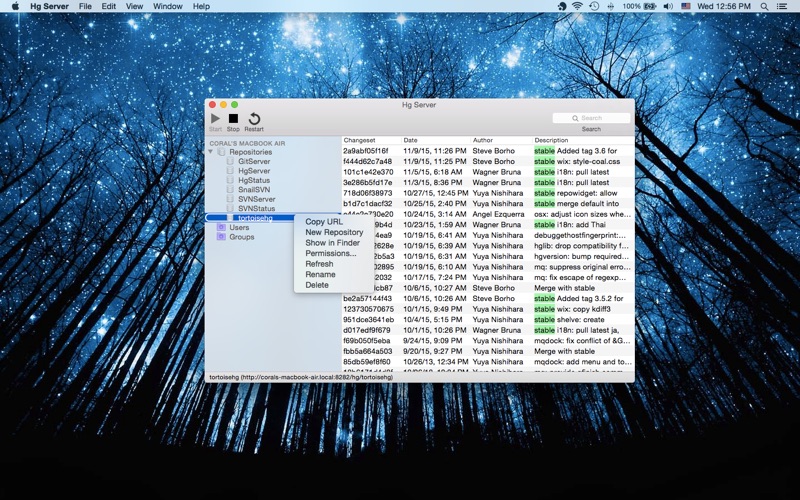Choose Delete from context menu
Viewport: 800px width, 500px height.
pos(317,285)
